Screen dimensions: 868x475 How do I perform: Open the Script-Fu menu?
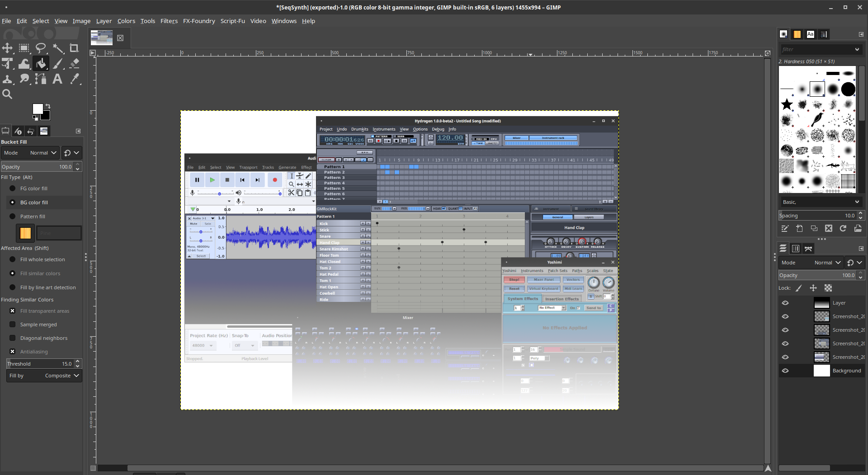click(232, 21)
